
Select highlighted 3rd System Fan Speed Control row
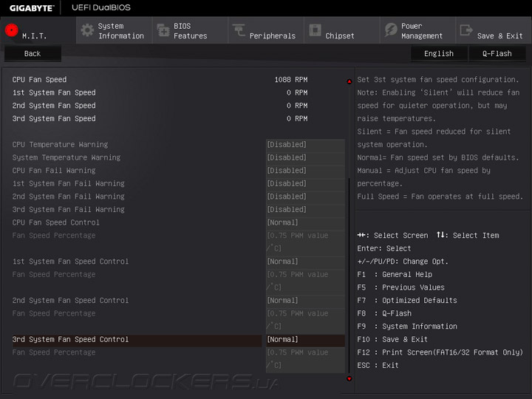click(137, 341)
